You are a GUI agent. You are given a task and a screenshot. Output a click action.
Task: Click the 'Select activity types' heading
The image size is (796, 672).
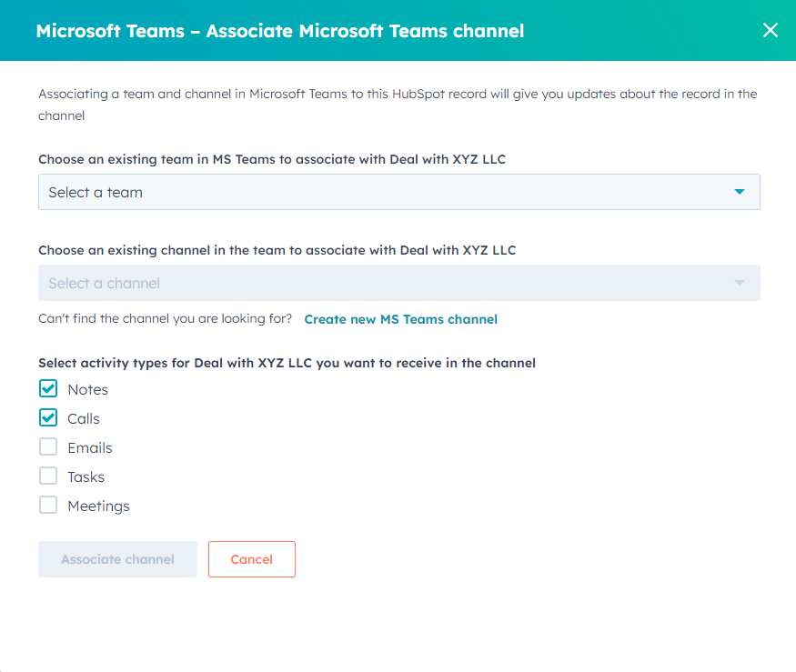(287, 363)
